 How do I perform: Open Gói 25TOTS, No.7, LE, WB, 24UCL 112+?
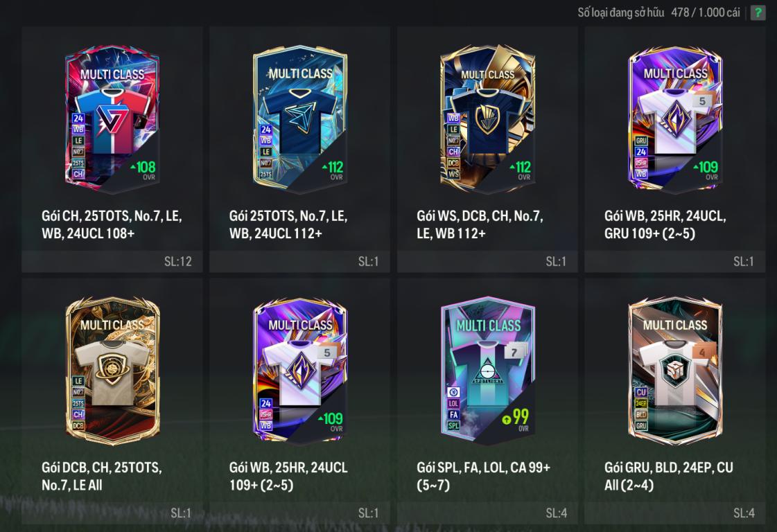(288, 224)
